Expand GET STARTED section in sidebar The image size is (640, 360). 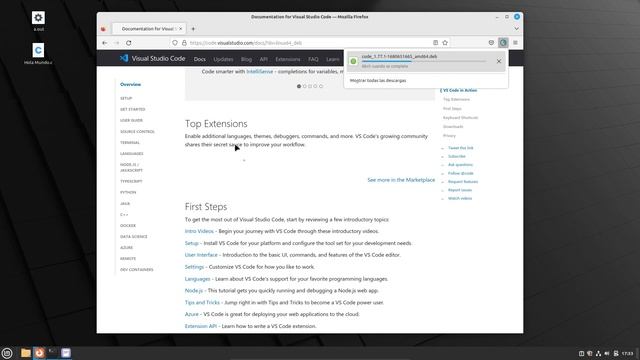pos(132,109)
